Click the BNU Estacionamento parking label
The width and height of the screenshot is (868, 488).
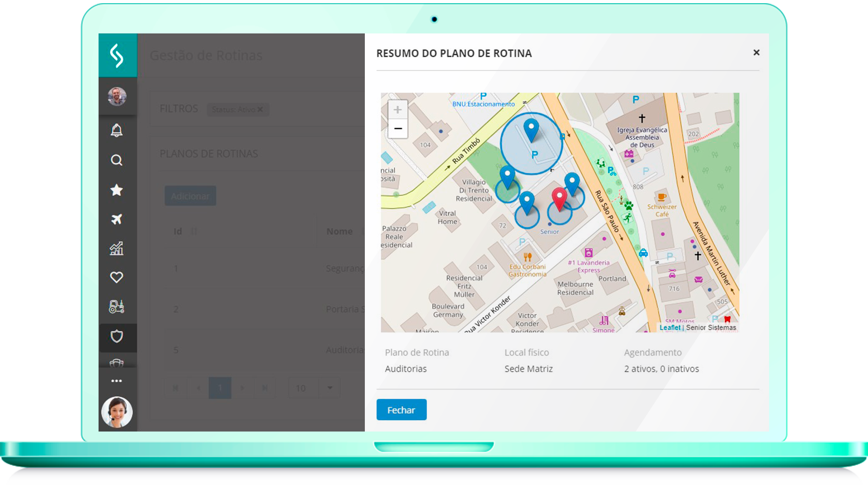coord(484,104)
